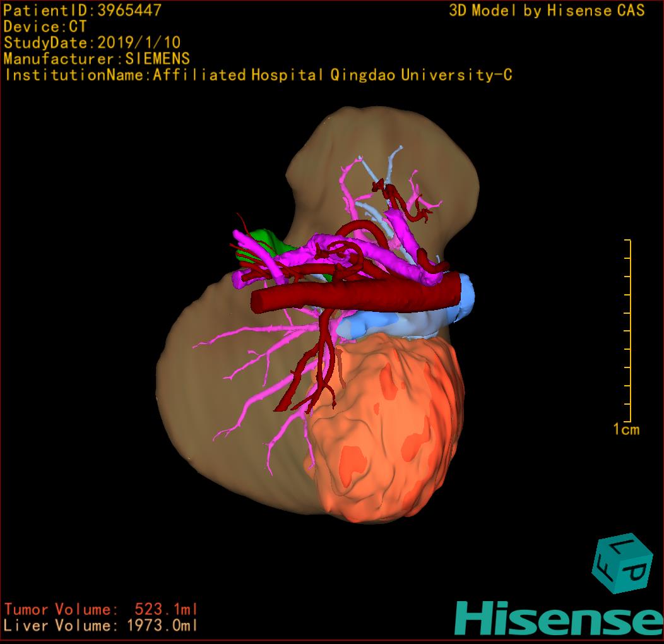The image size is (664, 644).
Task: Click the orientation cube in the corner
Action: pyautogui.click(x=622, y=563)
